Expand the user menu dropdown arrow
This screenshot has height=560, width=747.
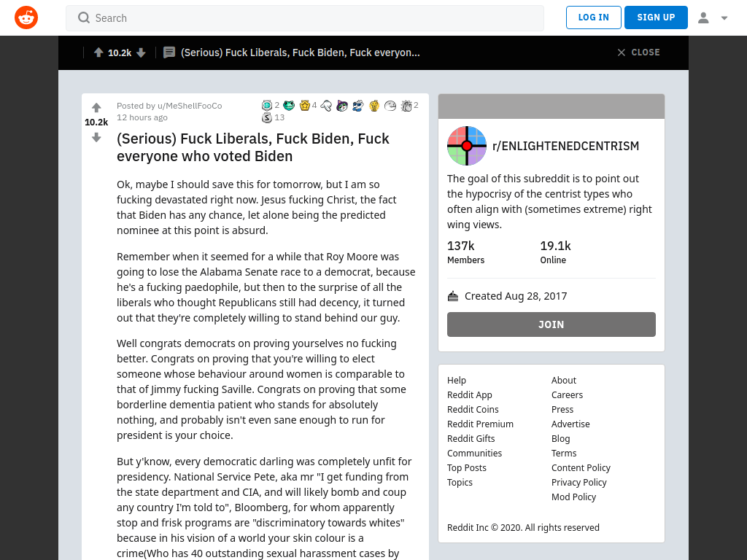pos(724,18)
